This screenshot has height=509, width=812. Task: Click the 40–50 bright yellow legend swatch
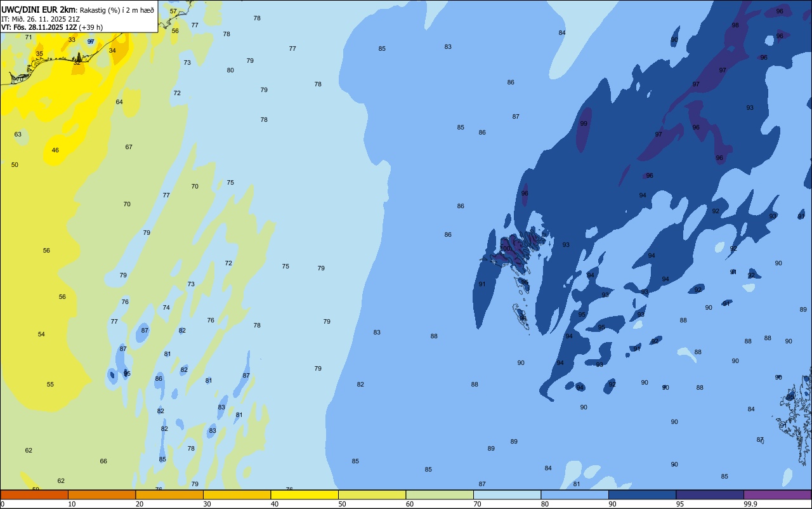(x=304, y=494)
